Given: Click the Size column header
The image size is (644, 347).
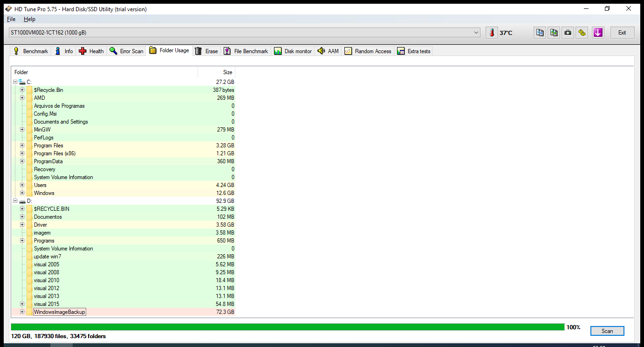Looking at the screenshot, I should click(217, 72).
